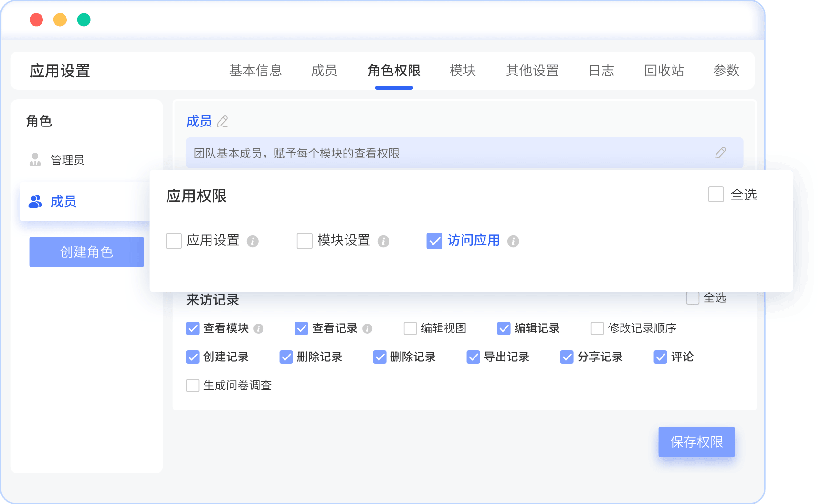This screenshot has width=821, height=504.
Task: Check 全选 in the 应用权限 panel
Action: pos(716,195)
